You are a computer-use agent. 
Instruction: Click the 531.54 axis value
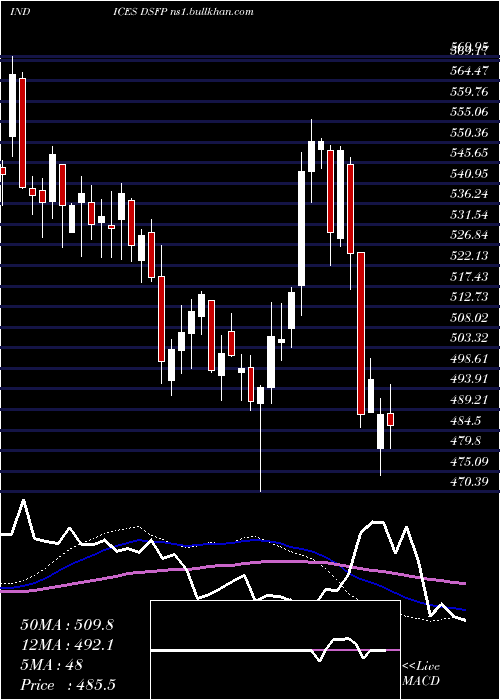470,215
